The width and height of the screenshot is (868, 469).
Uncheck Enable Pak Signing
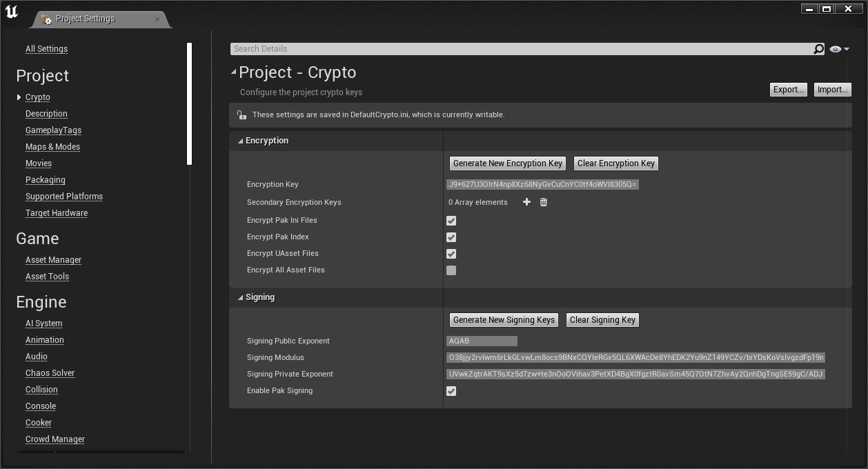[451, 390]
